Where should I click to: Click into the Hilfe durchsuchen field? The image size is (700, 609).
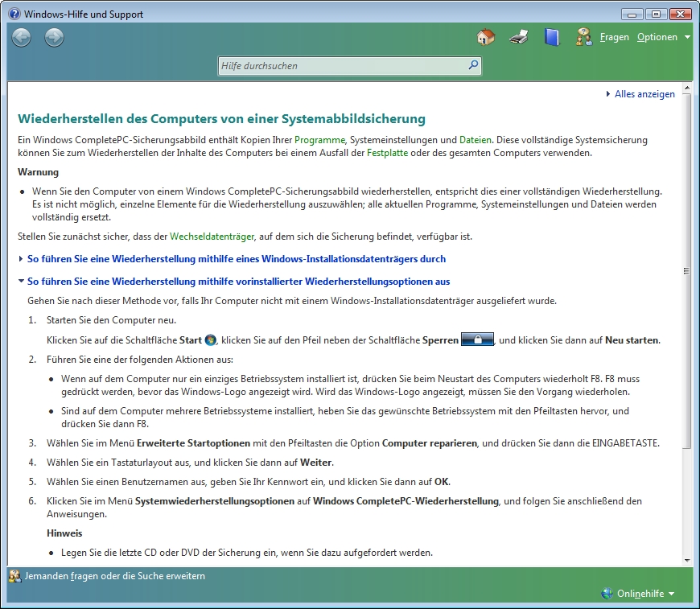point(342,65)
